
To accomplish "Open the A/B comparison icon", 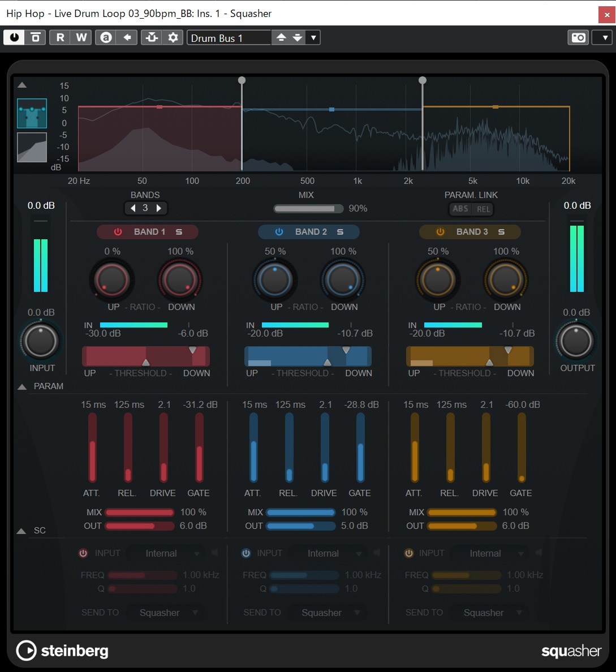I will (x=105, y=37).
